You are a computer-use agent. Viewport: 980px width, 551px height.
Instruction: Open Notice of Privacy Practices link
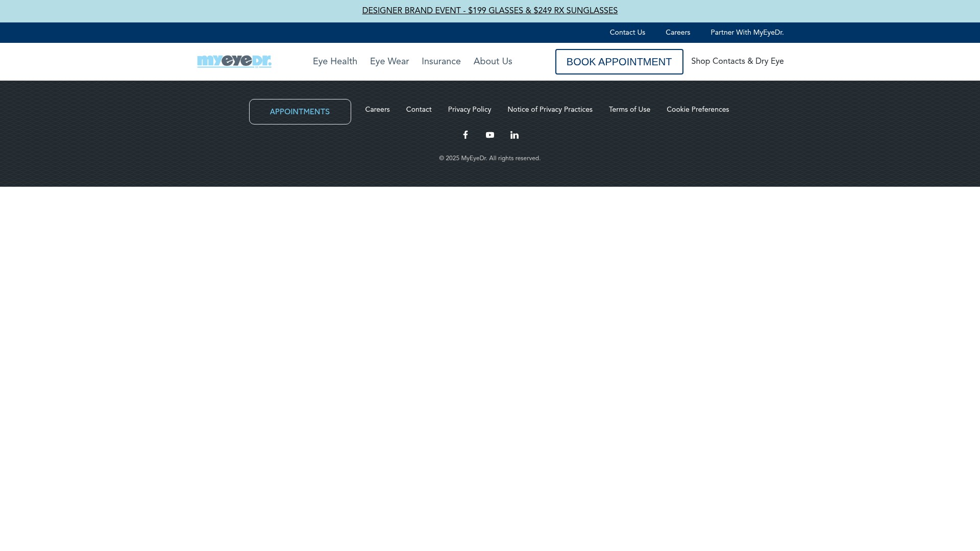pyautogui.click(x=550, y=110)
